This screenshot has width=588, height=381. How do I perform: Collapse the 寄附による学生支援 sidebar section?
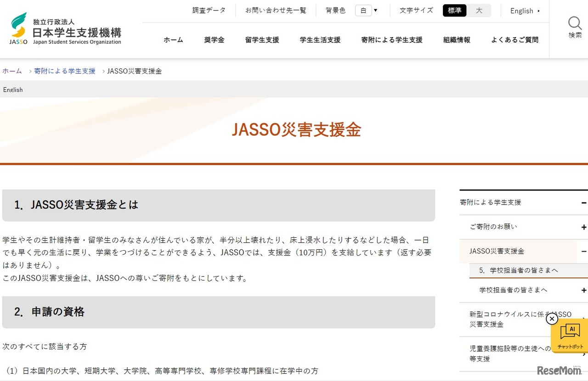584,202
